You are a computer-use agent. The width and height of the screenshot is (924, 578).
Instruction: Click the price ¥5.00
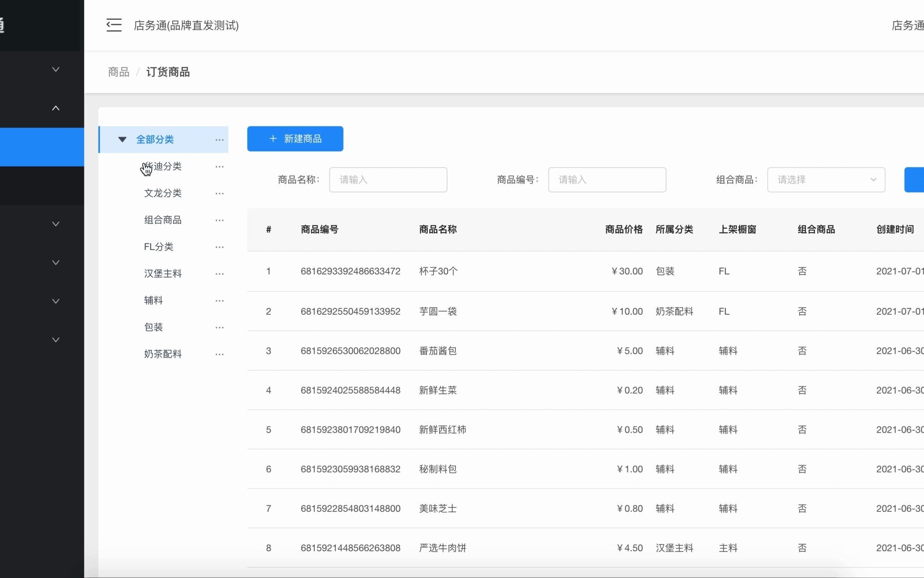tap(630, 351)
